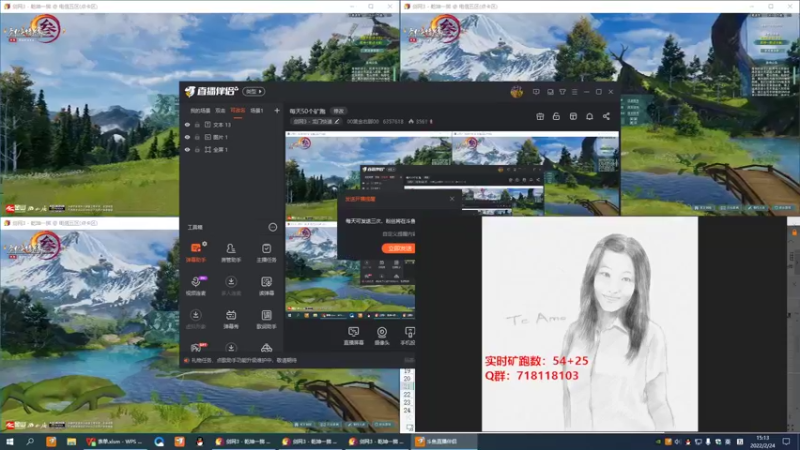Open the 视频连麦 tool
This screenshot has height=450, width=800.
point(196,286)
